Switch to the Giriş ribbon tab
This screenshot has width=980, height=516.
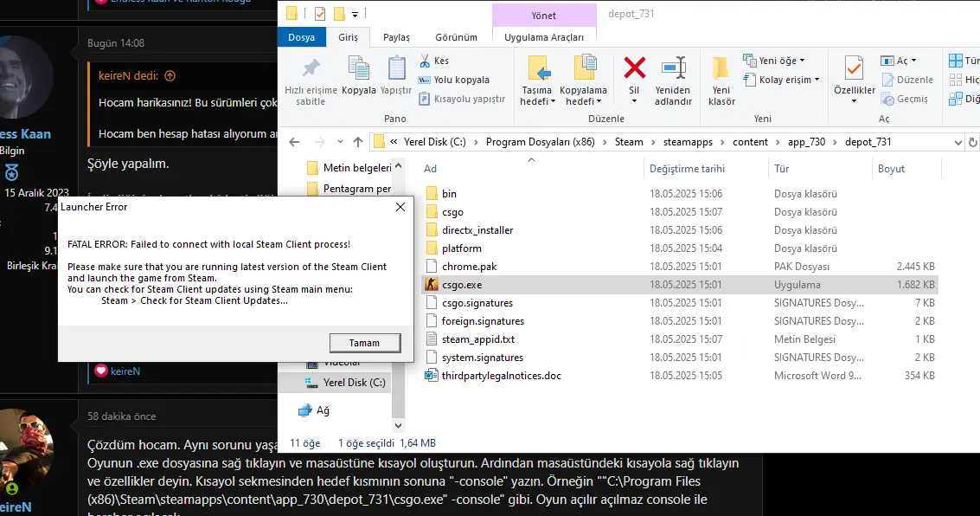click(x=348, y=37)
